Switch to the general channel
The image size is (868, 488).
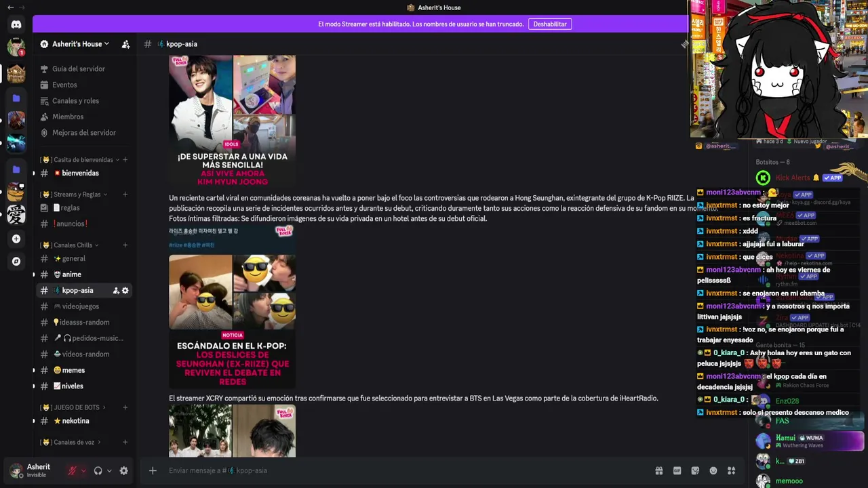click(84, 259)
